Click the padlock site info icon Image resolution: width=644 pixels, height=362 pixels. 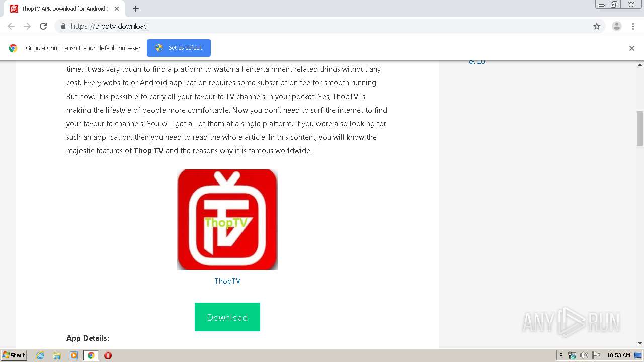tap(63, 26)
